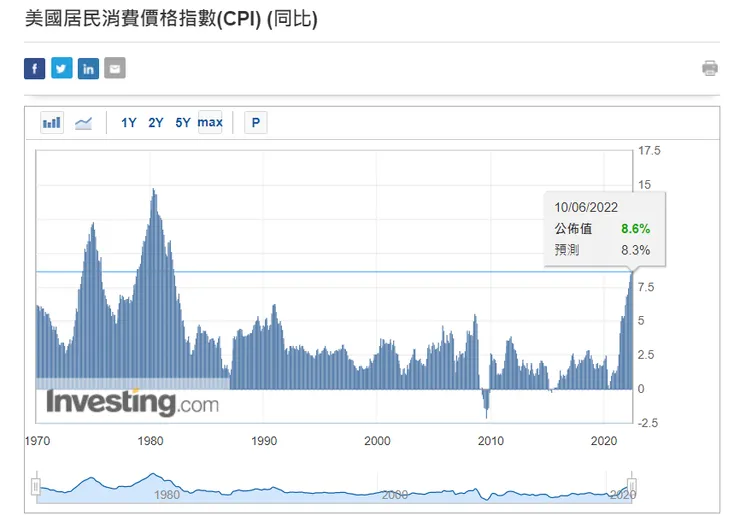This screenshot has height=515, width=740.
Task: Click the 1980 peak bar in chart
Action: pyautogui.click(x=154, y=288)
